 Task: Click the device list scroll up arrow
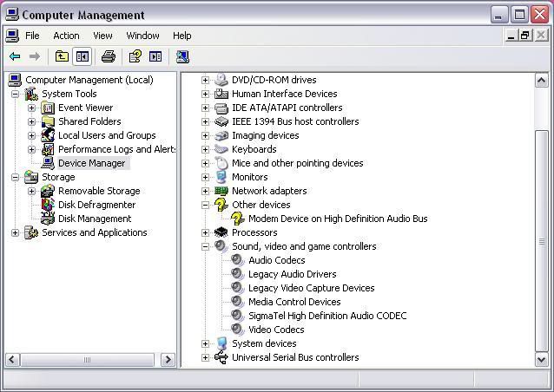[x=542, y=81]
